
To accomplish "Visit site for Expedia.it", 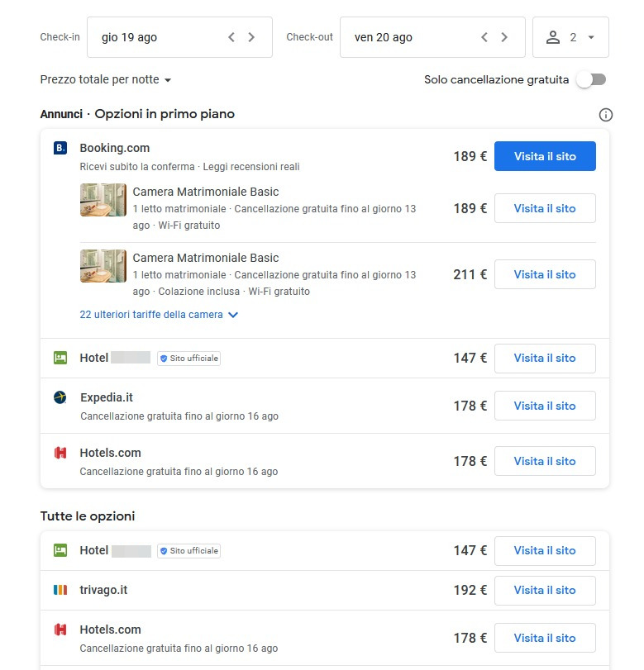I will pyautogui.click(x=545, y=406).
